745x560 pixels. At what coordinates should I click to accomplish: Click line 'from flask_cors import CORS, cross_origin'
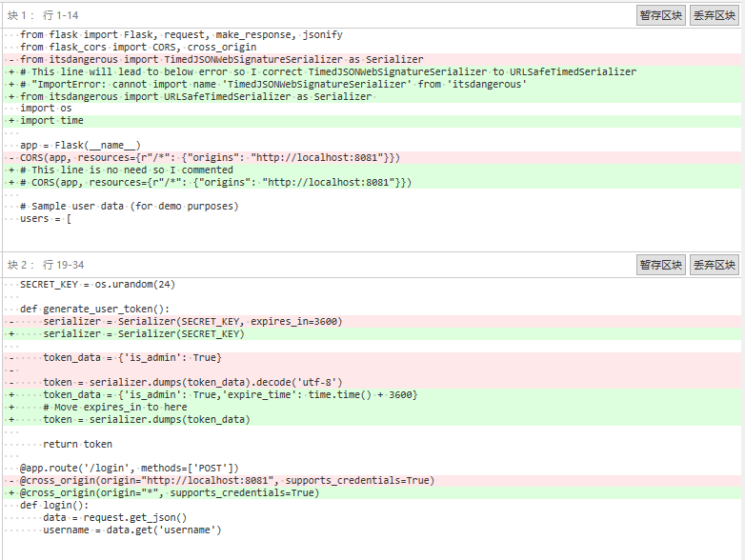(x=372, y=47)
